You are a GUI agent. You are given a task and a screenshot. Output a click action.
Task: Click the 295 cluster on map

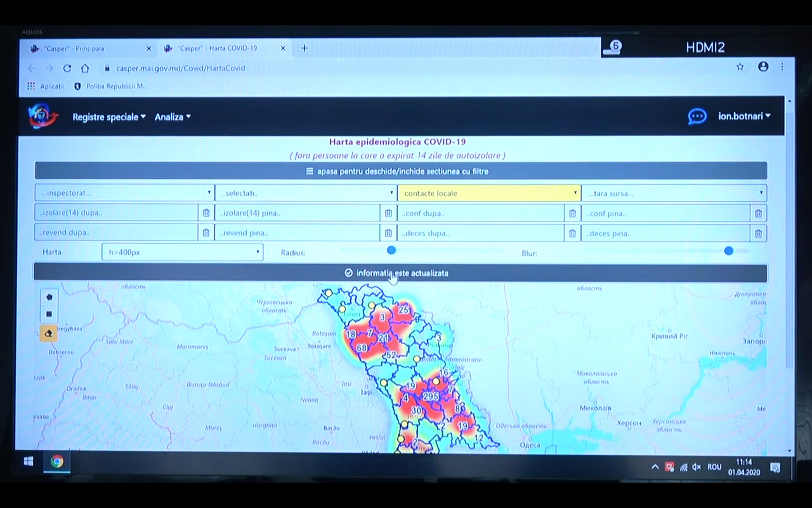(x=431, y=397)
